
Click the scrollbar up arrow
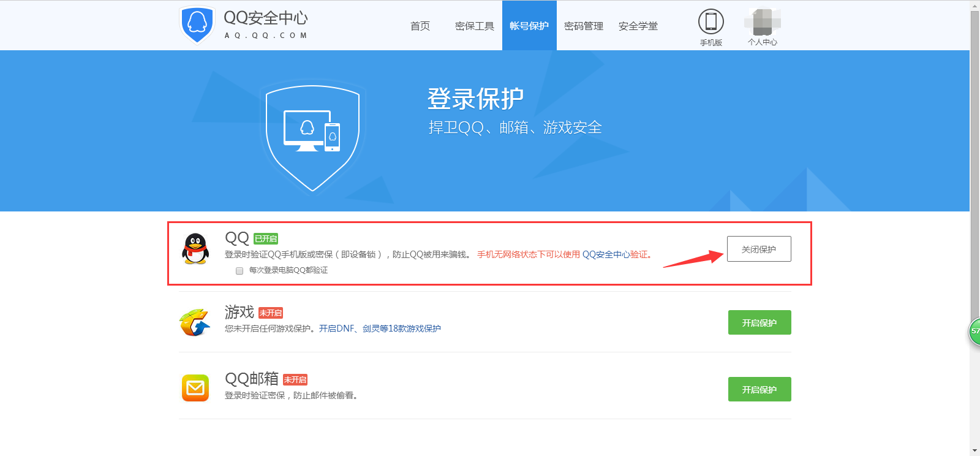[974, 6]
